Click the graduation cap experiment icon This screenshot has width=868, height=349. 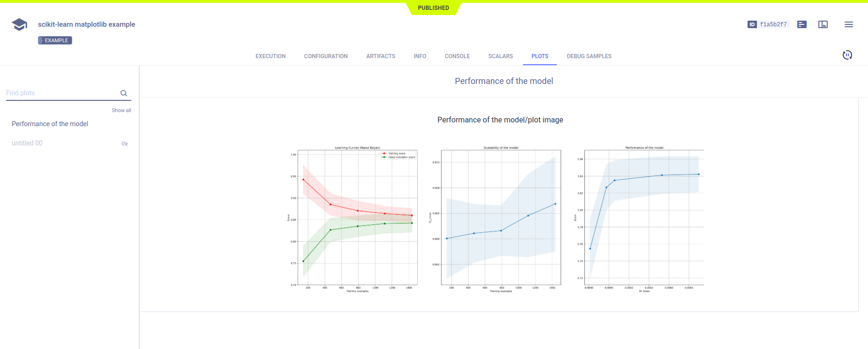[19, 24]
